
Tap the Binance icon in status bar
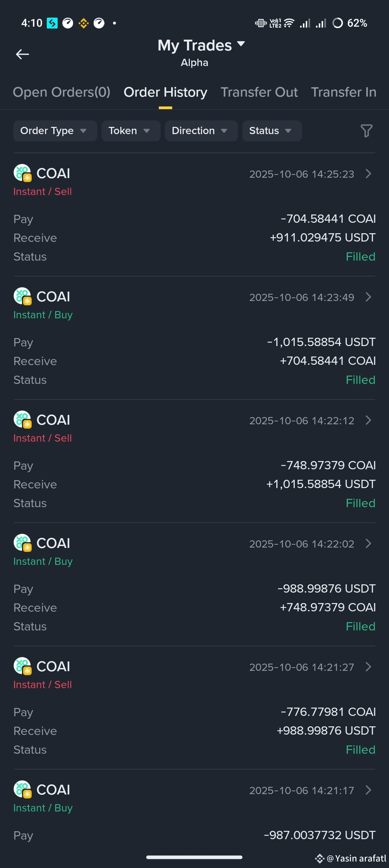84,23
